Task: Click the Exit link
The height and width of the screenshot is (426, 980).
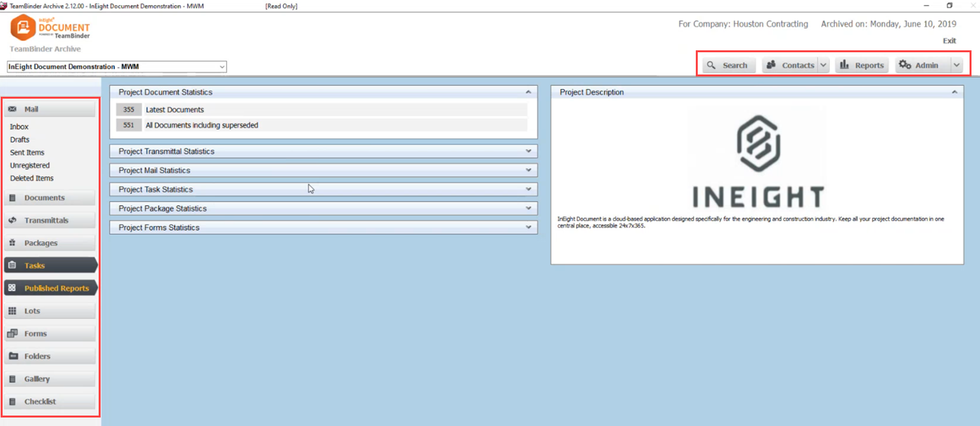Action: point(949,41)
